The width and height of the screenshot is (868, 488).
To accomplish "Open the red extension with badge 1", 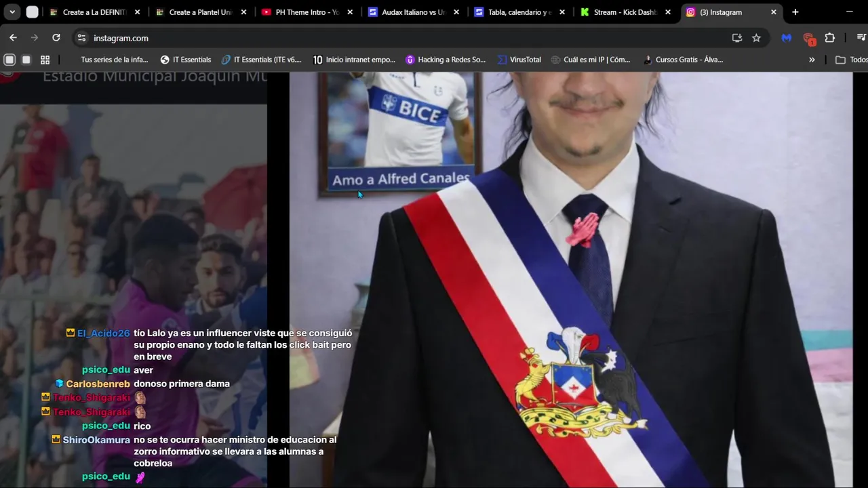I will [808, 39].
